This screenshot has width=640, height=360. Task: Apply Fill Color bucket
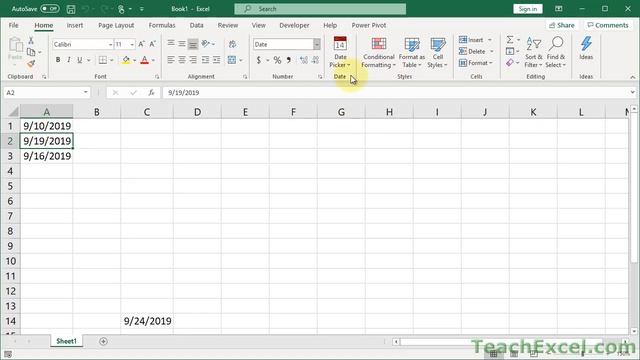(126, 60)
